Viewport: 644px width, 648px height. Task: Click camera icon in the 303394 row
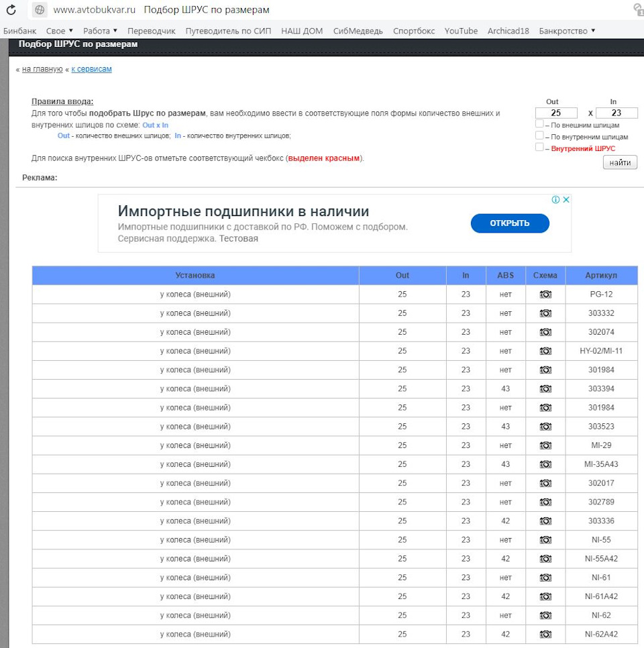pyautogui.click(x=546, y=388)
